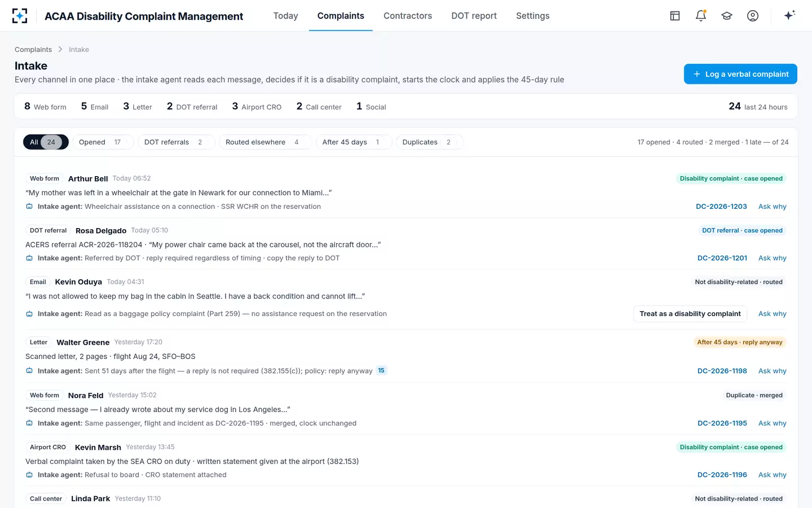Open case DC-2026-1203
The image size is (812, 508).
(x=721, y=207)
